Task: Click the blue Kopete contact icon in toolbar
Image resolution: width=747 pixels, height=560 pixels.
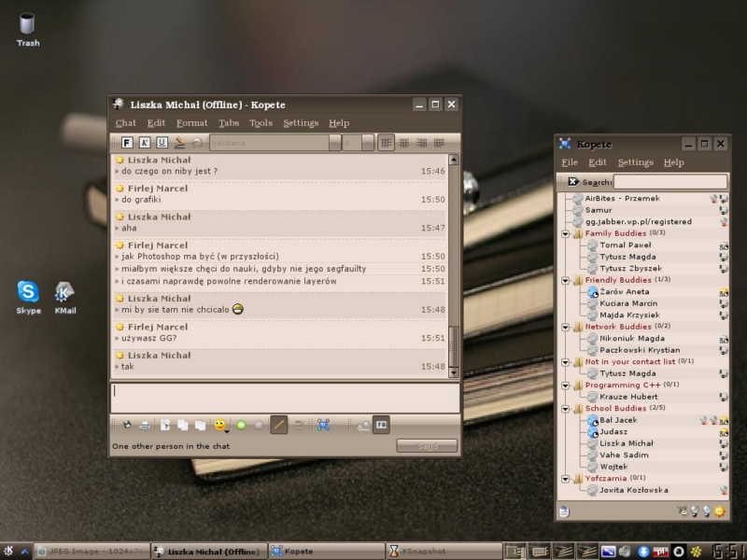Action: click(x=323, y=425)
